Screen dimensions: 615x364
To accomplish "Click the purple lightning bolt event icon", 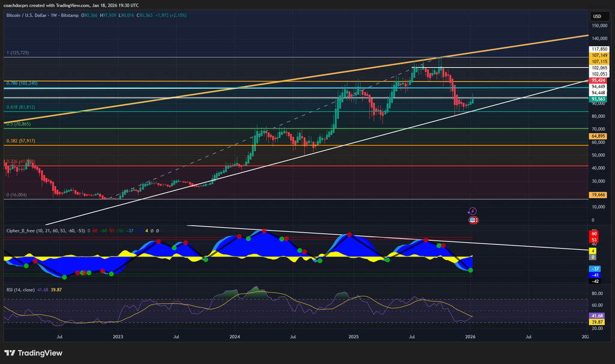I will (473, 211).
